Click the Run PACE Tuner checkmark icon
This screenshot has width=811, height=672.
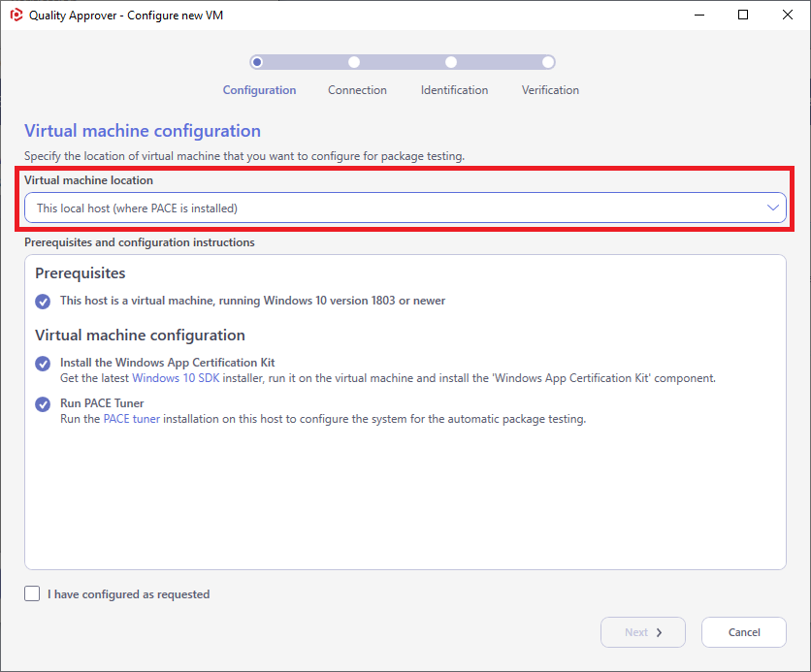point(43,404)
